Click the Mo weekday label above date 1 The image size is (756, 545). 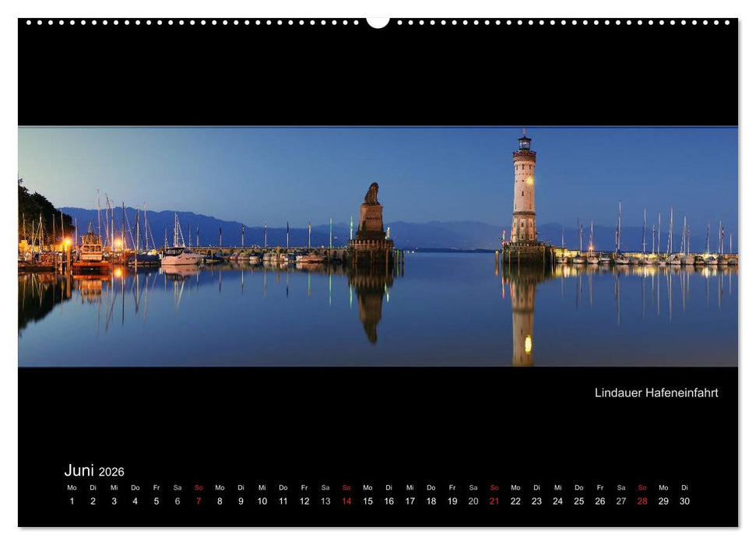click(71, 488)
